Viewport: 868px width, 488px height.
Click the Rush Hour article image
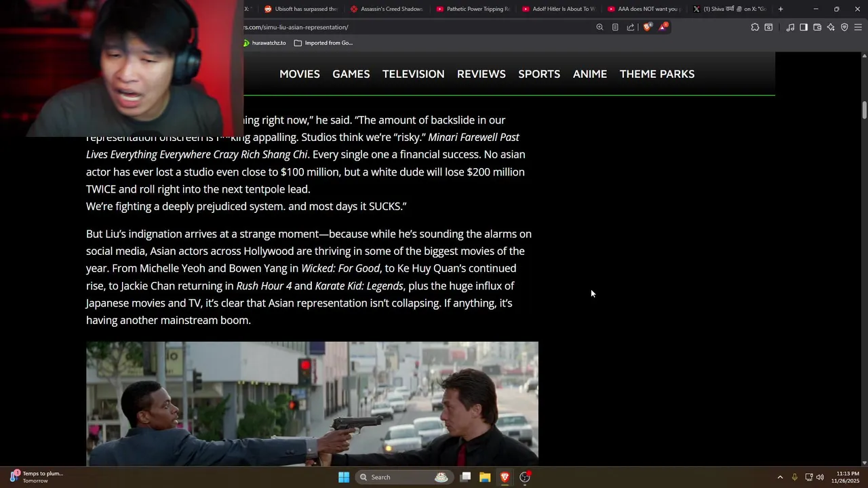tap(312, 404)
